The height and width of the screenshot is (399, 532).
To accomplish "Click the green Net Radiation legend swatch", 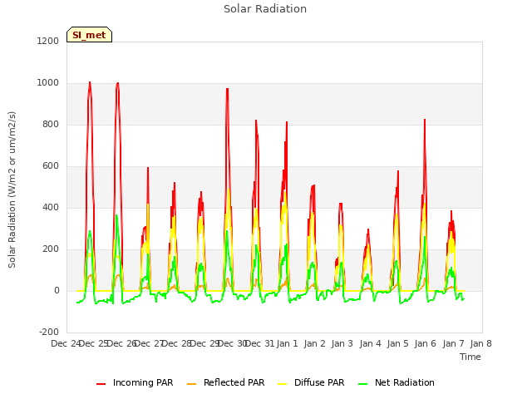I will click(363, 384).
